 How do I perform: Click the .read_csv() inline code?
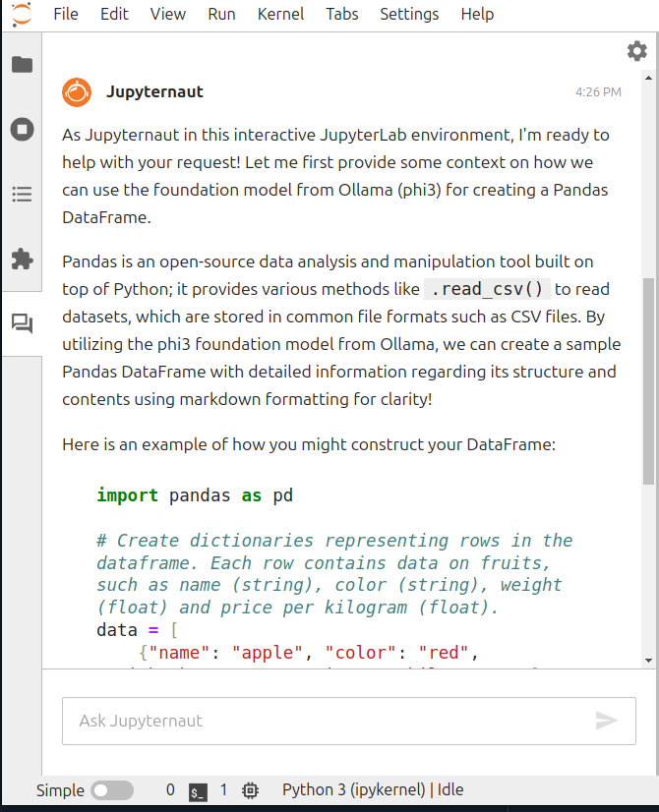click(x=487, y=289)
